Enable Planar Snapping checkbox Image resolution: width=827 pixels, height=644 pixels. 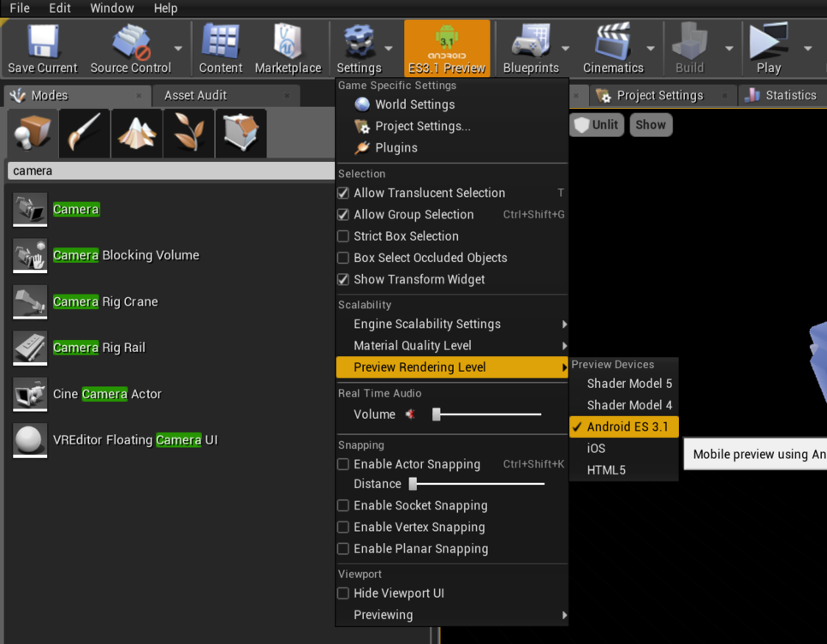(x=343, y=549)
